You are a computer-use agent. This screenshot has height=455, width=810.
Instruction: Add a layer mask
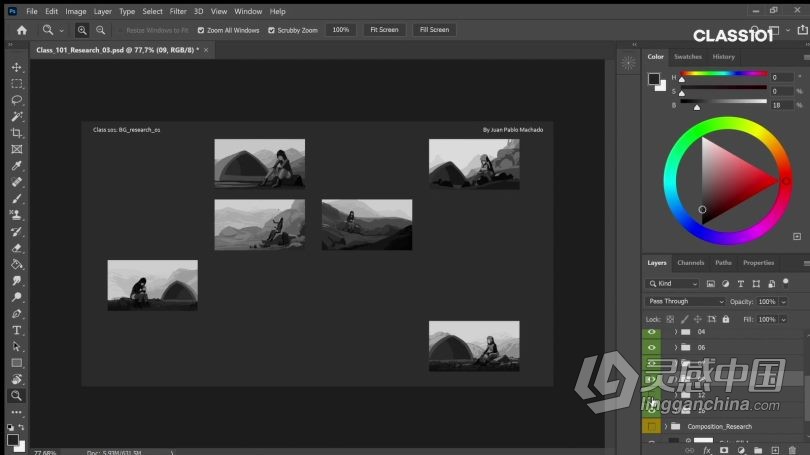tap(724, 450)
